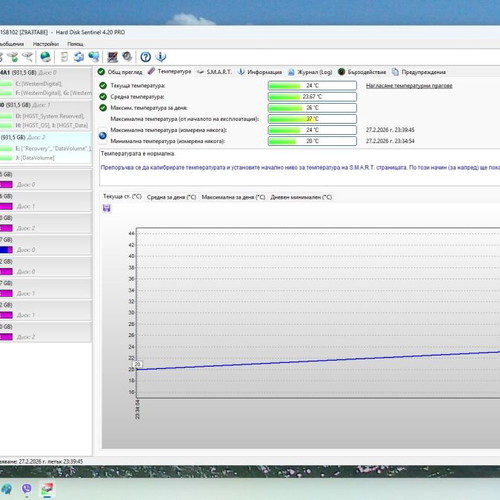Open the Помощ menu
This screenshot has width=500, height=500.
coord(75,44)
